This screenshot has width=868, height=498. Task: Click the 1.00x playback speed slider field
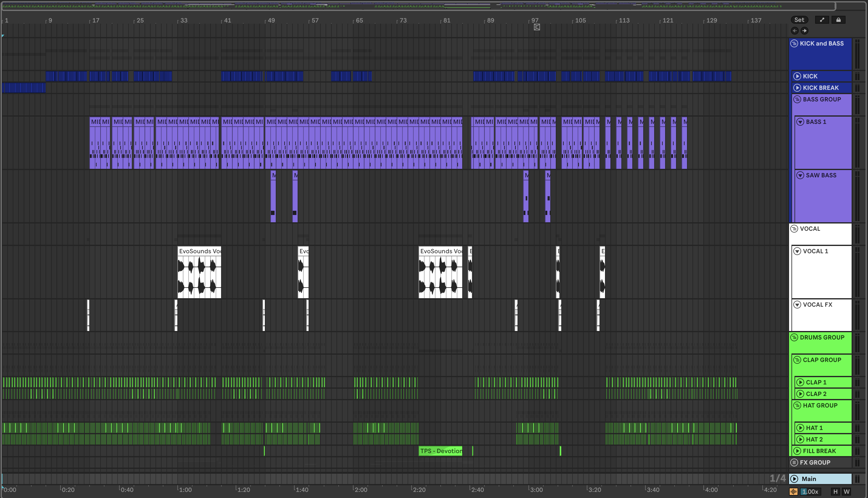coord(810,492)
